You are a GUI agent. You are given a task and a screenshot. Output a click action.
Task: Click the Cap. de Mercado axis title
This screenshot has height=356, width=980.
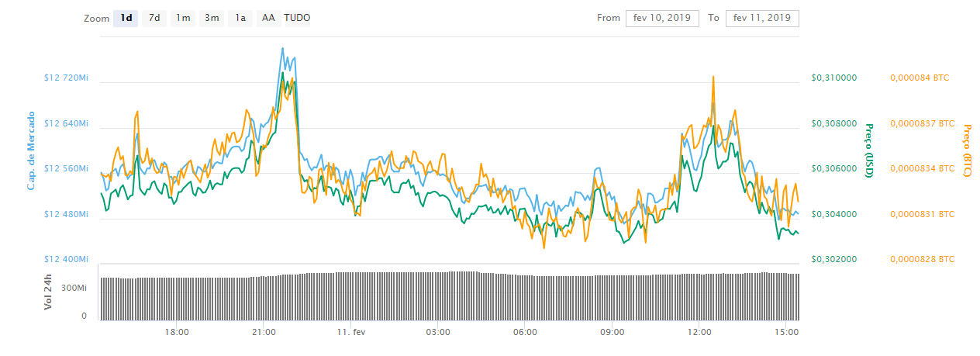[x=32, y=150]
